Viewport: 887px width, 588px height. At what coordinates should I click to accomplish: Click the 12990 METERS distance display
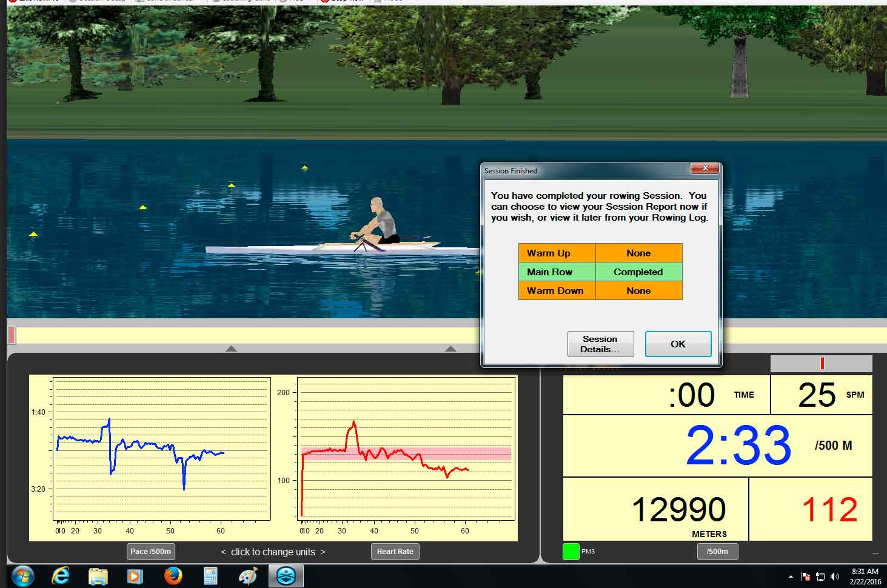pyautogui.click(x=656, y=509)
